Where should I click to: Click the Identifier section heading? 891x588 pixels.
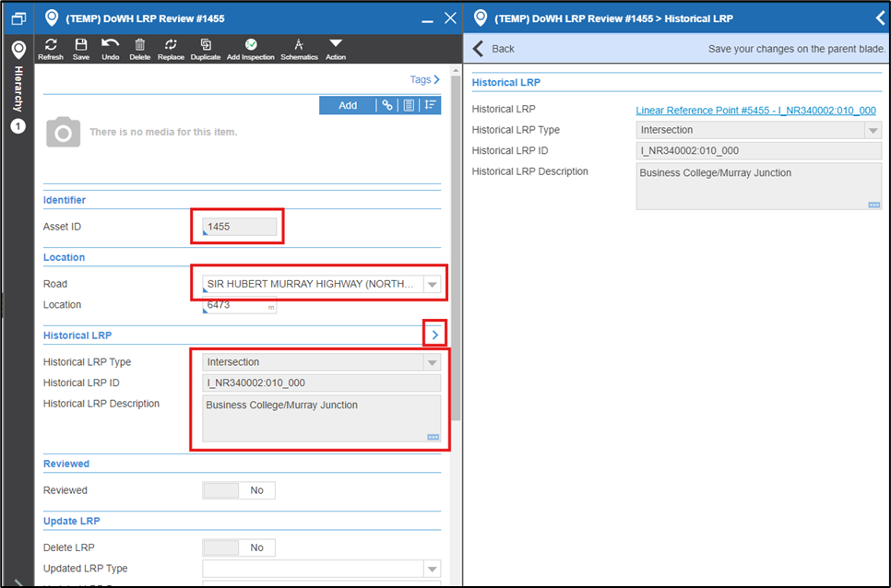pos(65,200)
